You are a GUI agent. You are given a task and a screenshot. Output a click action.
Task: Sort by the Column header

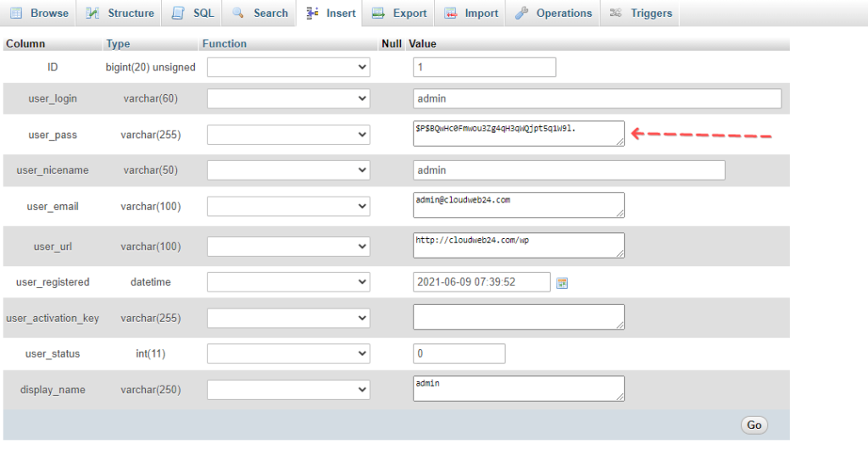pyautogui.click(x=25, y=44)
